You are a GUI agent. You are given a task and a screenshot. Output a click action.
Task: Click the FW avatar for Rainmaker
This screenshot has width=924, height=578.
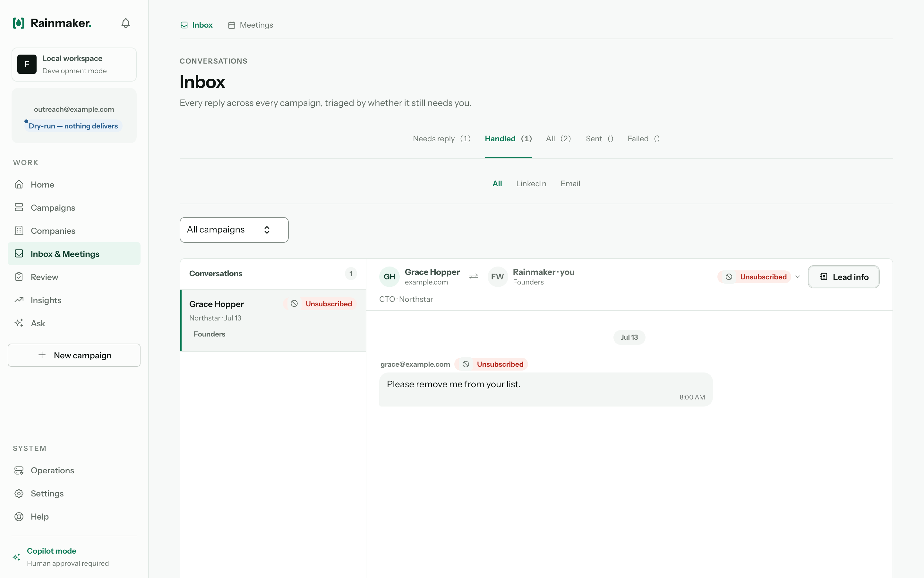tap(497, 276)
